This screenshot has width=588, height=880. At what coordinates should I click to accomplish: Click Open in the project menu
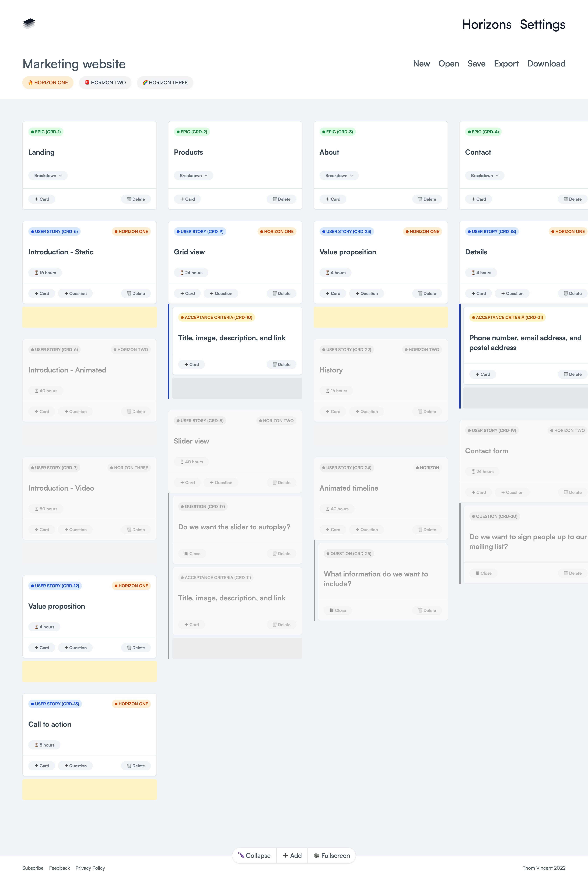pos(449,64)
